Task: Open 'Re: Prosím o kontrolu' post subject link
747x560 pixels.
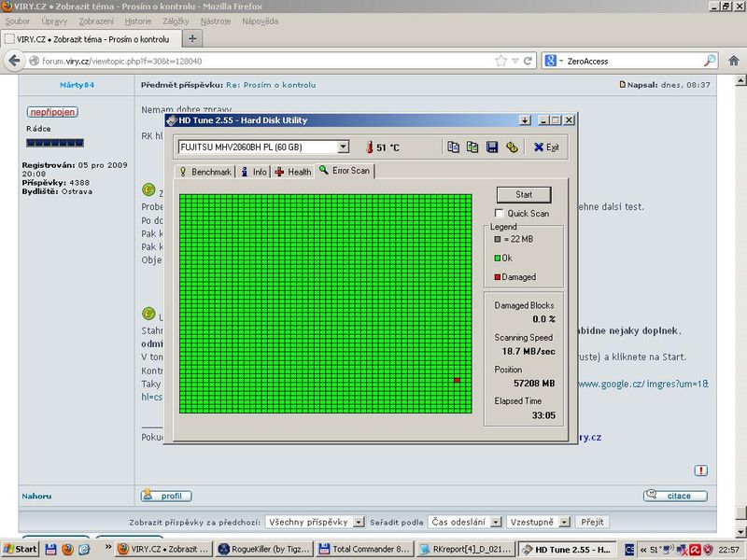Action: 271,85
